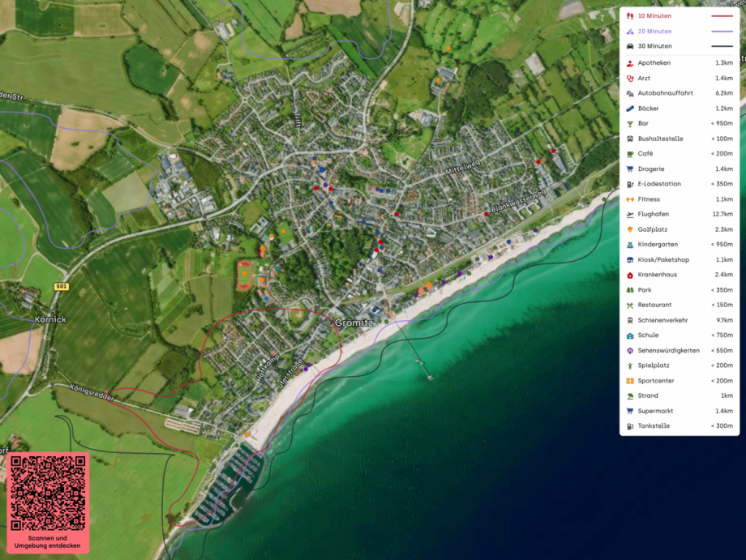Screen dimensions: 746x560
Task: Click the "Schule" legend label
Action: pyautogui.click(x=648, y=336)
